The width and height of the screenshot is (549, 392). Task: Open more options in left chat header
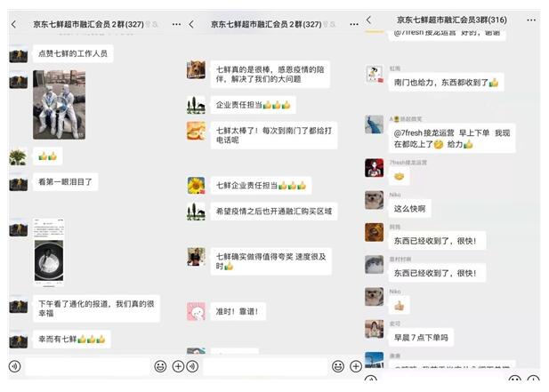(176, 24)
